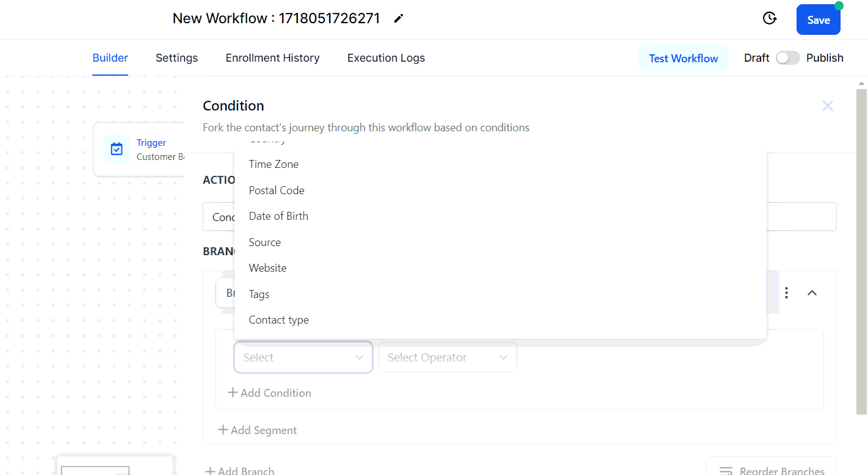Viewport: 868px width, 475px height.
Task: Click the Test Workflow button
Action: 683,58
